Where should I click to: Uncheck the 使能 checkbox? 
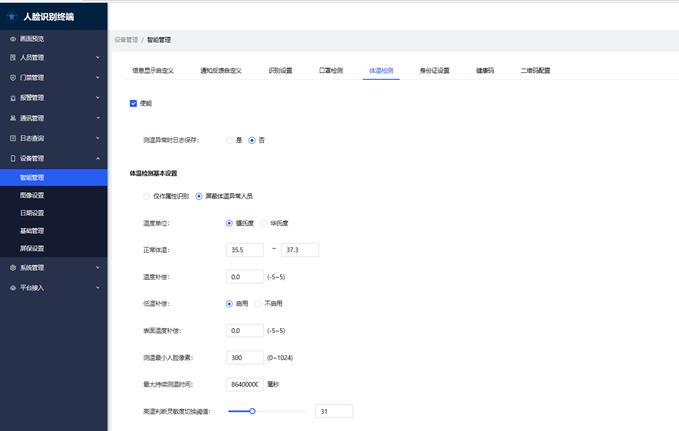pyautogui.click(x=133, y=103)
